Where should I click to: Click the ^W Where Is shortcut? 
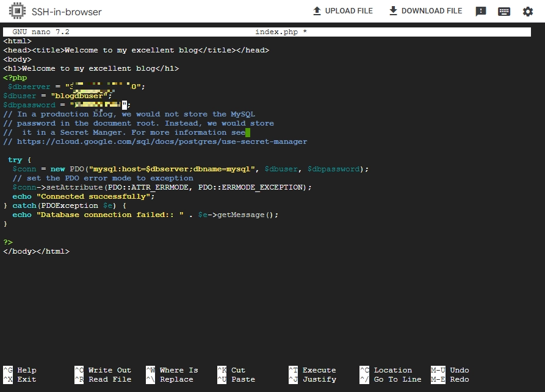172,370
